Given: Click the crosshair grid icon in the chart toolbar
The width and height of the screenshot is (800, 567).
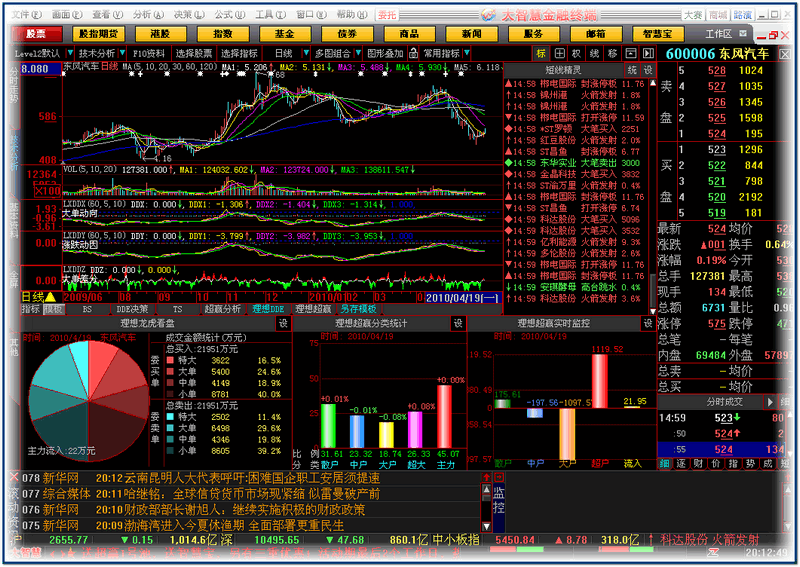Looking at the screenshot, I should coord(559,53).
